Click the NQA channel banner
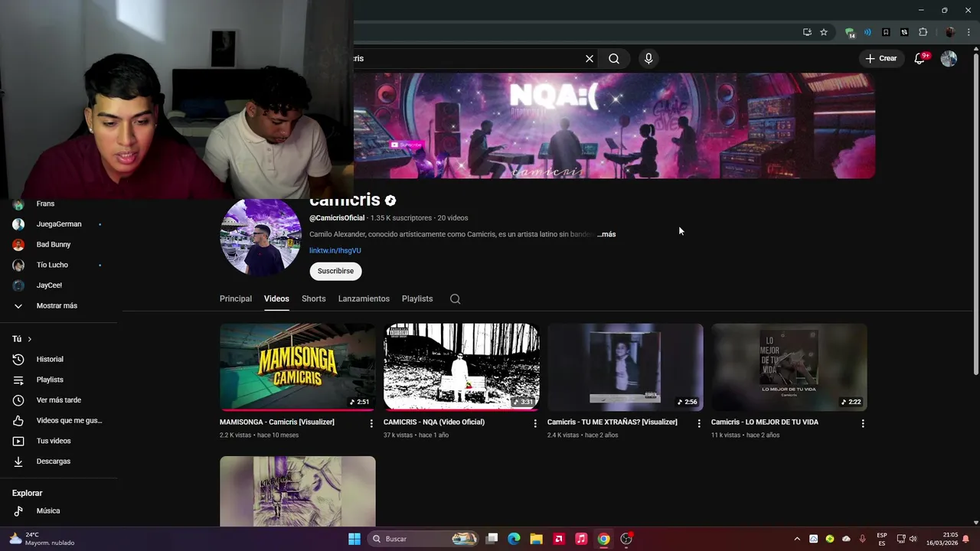The width and height of the screenshot is (980, 551). [614, 126]
